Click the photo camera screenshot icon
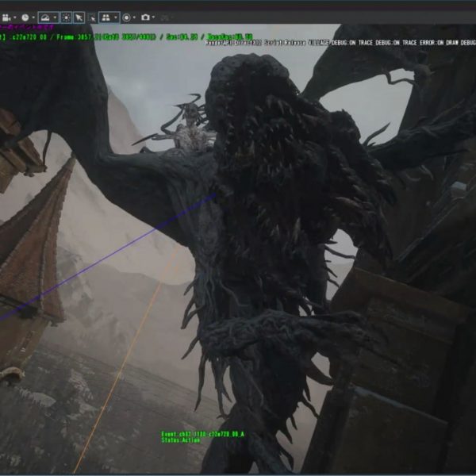The width and height of the screenshot is (476, 476). click(x=145, y=17)
